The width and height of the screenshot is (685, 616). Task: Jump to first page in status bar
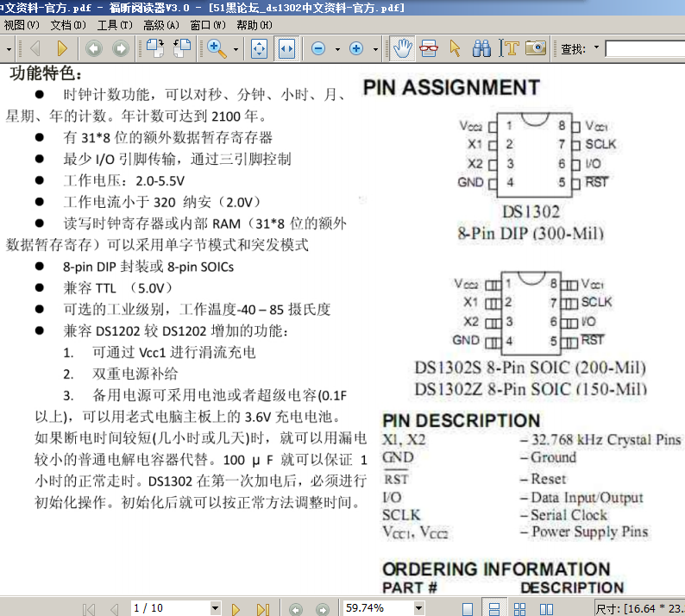tap(89, 609)
